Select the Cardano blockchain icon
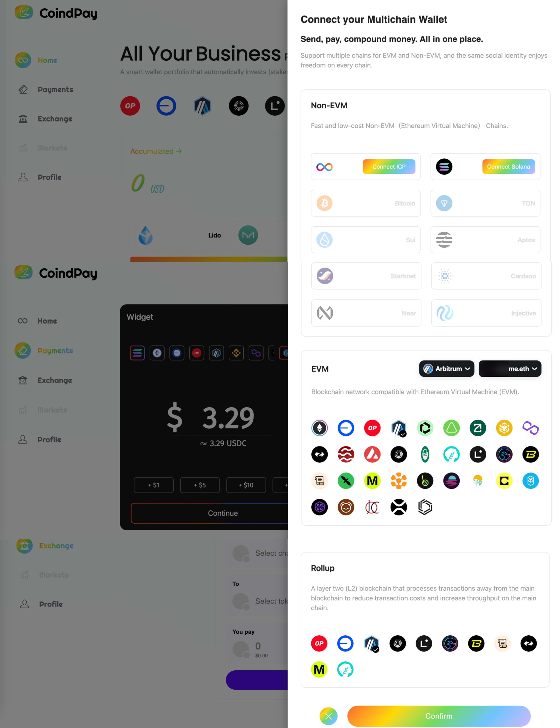The image size is (560, 728). point(444,276)
